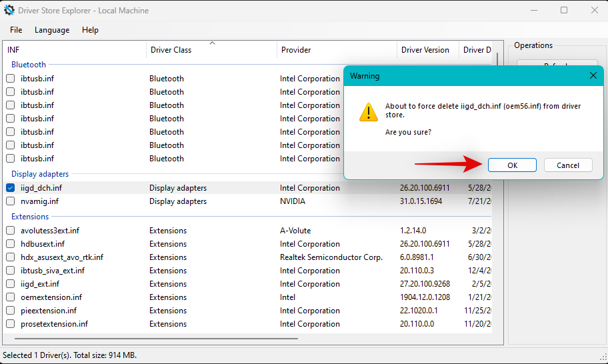608x364 pixels.
Task: Check the pieextension.inf checkbox
Action: pos(11,311)
